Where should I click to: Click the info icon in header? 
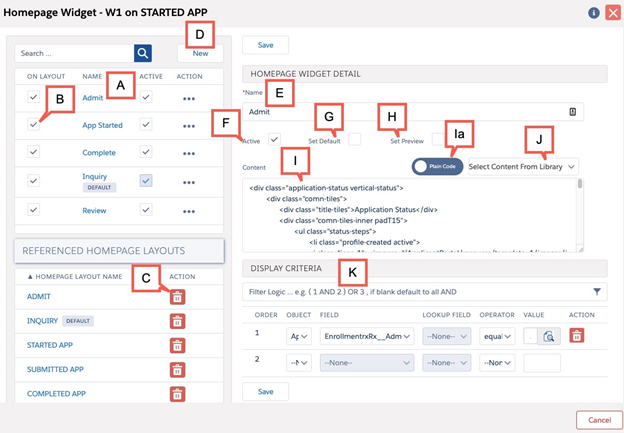pyautogui.click(x=594, y=13)
